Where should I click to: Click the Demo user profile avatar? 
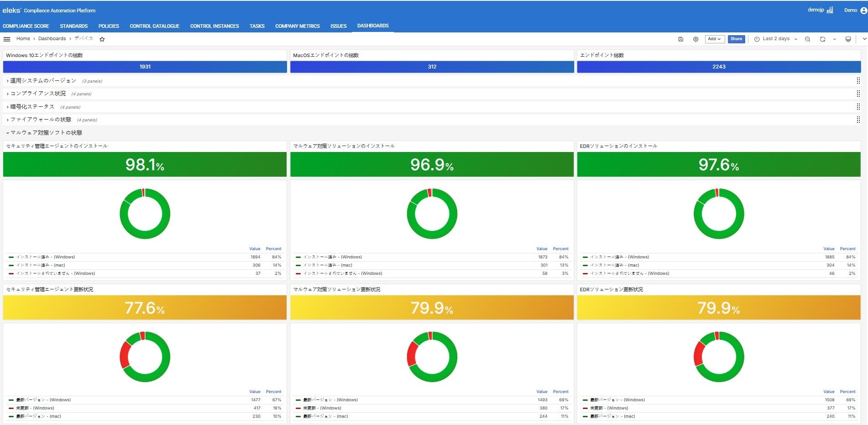point(863,10)
